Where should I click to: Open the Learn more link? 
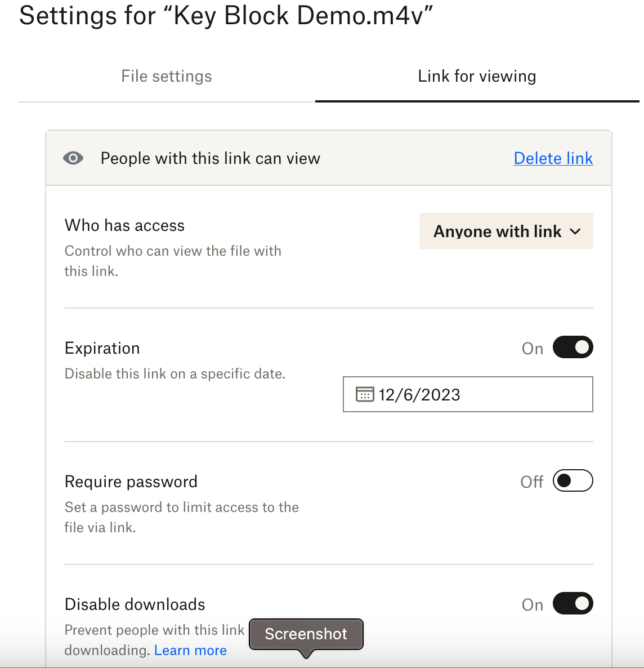pos(190,651)
